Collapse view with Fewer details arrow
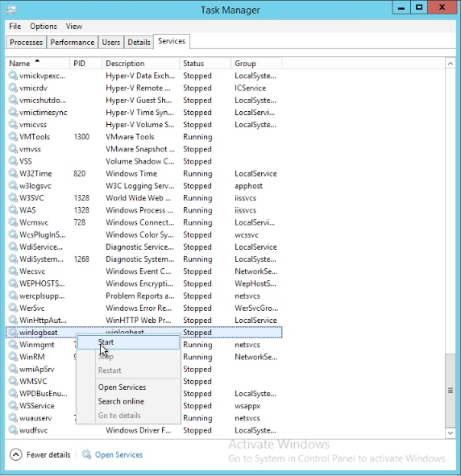The width and height of the screenshot is (461, 476). pyautogui.click(x=16, y=454)
